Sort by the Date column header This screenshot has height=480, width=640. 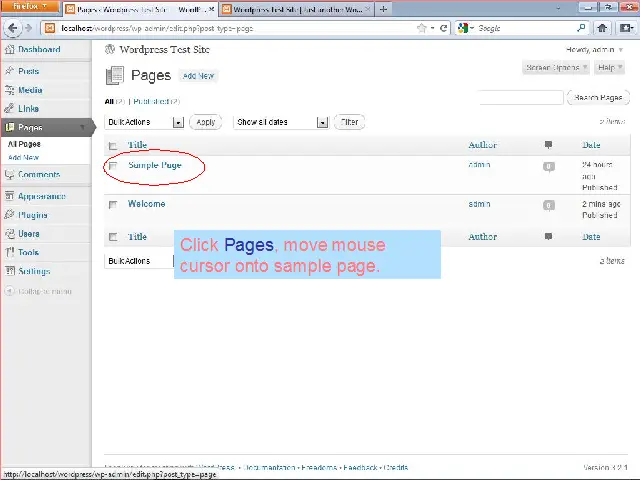(x=591, y=145)
